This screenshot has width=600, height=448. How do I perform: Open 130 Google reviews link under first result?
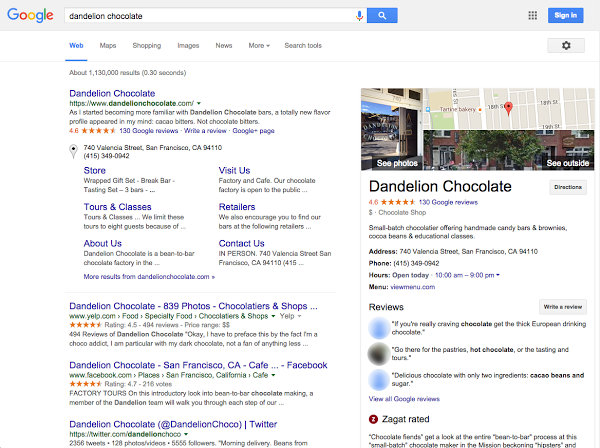[148, 131]
